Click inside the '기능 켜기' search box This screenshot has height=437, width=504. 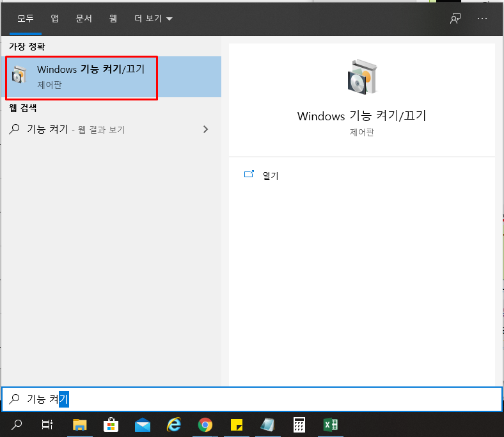pyautogui.click(x=251, y=399)
